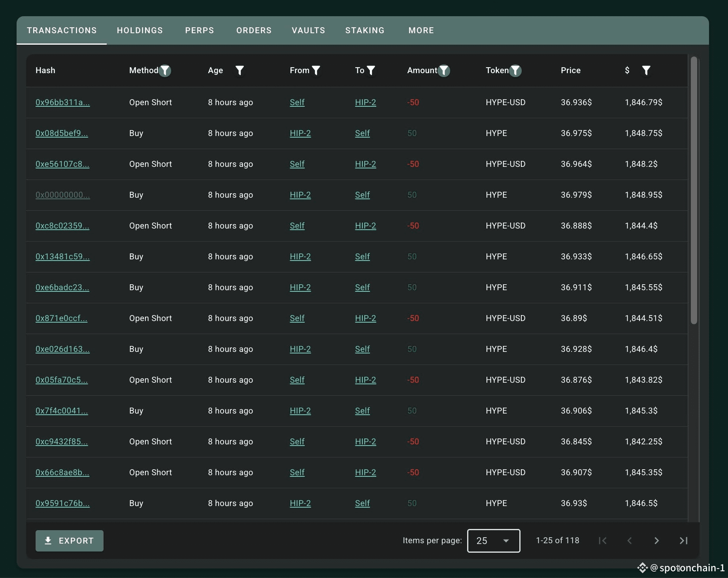Open transaction hash 0x96bb311a
This screenshot has height=578, width=728.
coord(62,102)
